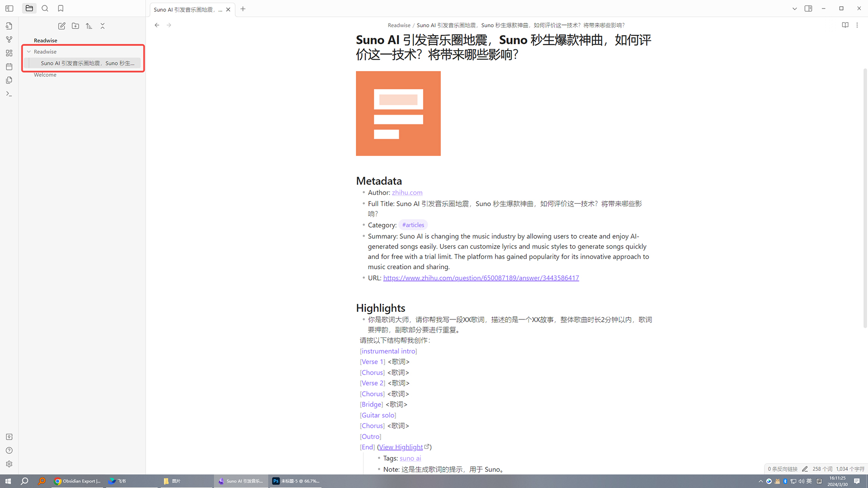The height and width of the screenshot is (488, 868).
Task: Open the Welcome note in sidebar
Action: (45, 75)
